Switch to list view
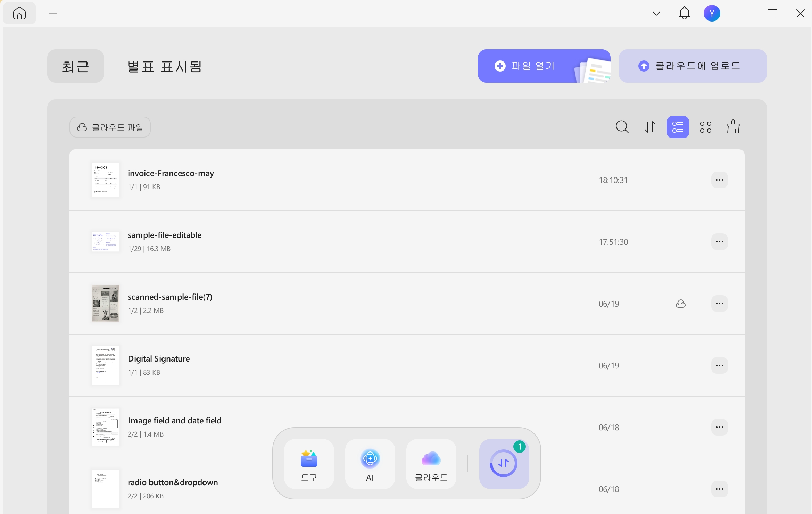Viewport: 812px width, 514px height. [678, 127]
